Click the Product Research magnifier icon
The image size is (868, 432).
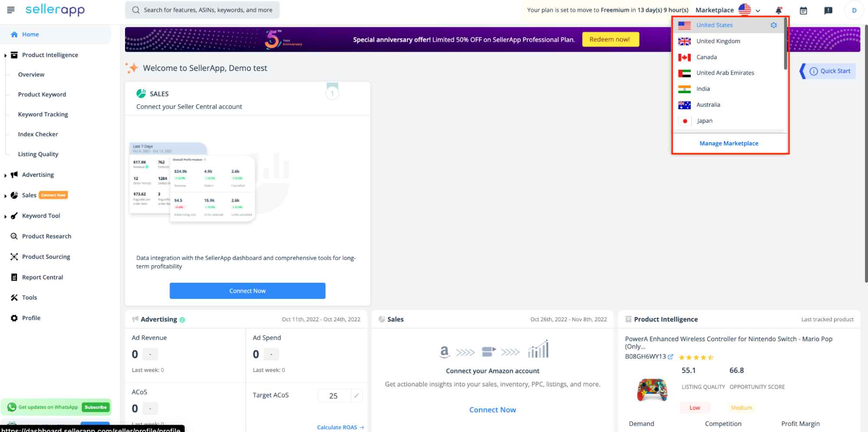[x=14, y=236]
